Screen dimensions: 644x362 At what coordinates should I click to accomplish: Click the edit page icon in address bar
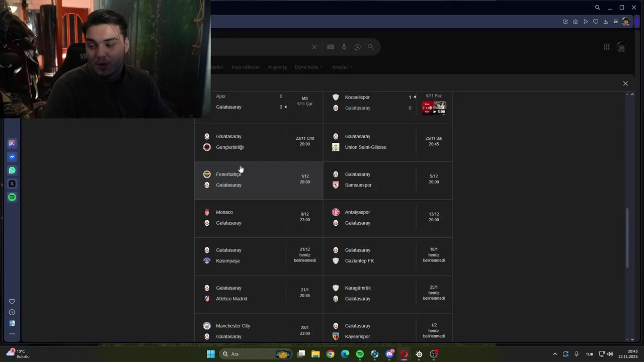pyautogui.click(x=566, y=22)
